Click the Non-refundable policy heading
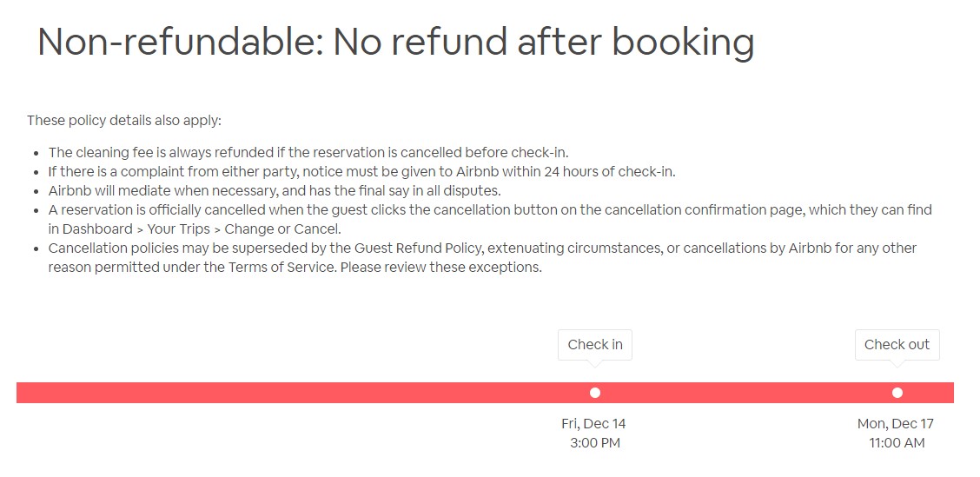 tap(395, 42)
